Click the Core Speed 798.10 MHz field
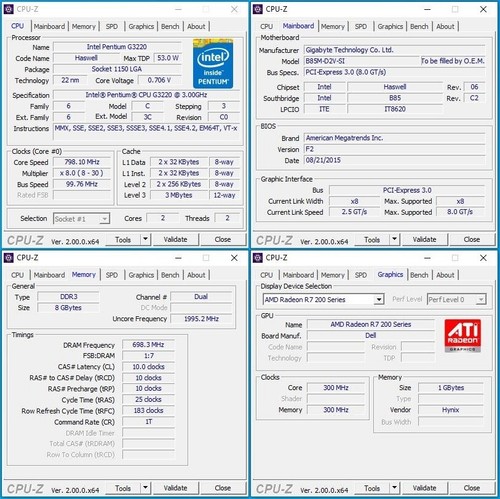The image size is (500, 499). point(82,162)
